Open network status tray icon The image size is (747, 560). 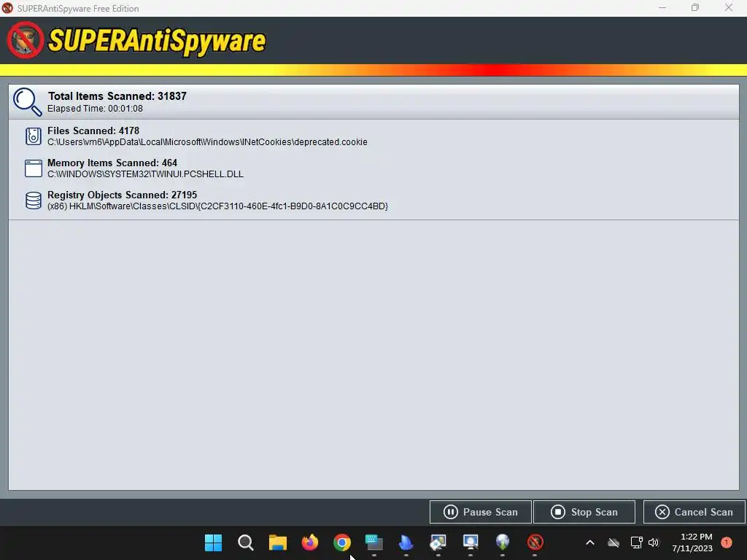pyautogui.click(x=636, y=542)
